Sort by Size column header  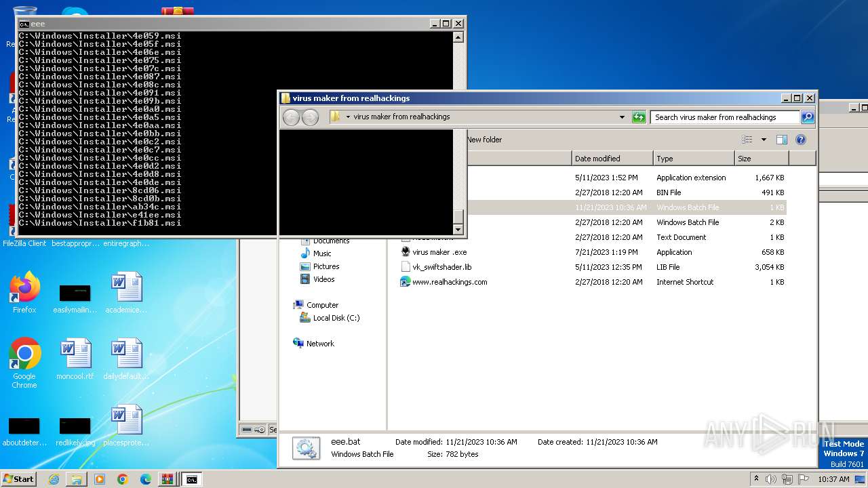(762, 159)
